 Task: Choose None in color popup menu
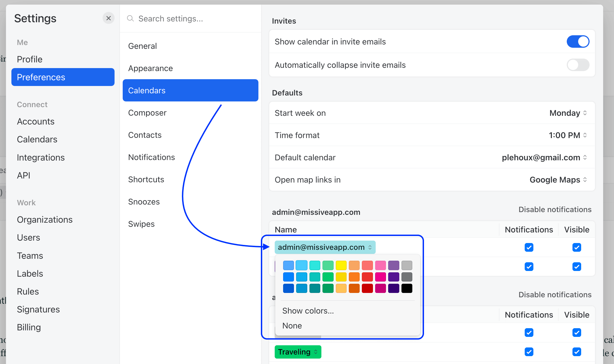tap(292, 326)
